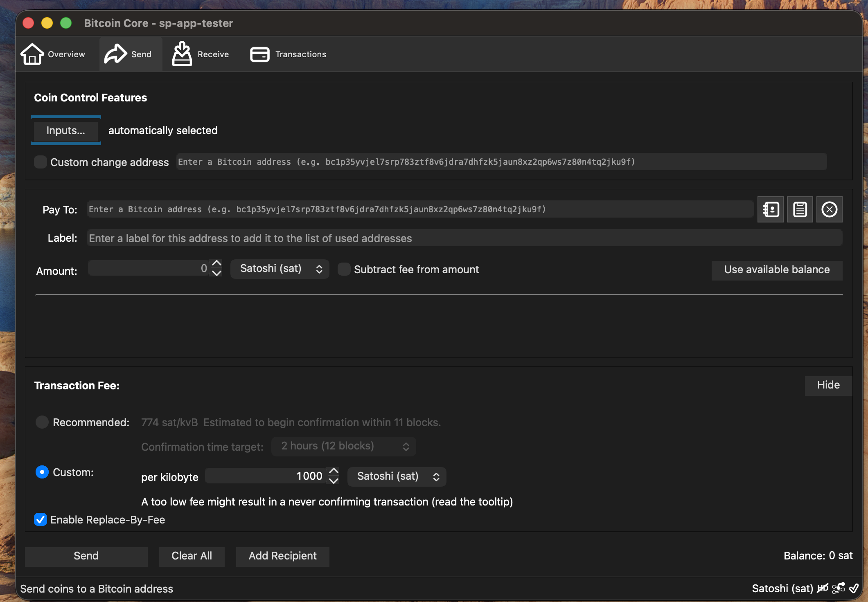Switch to the Transactions tab

click(x=289, y=54)
